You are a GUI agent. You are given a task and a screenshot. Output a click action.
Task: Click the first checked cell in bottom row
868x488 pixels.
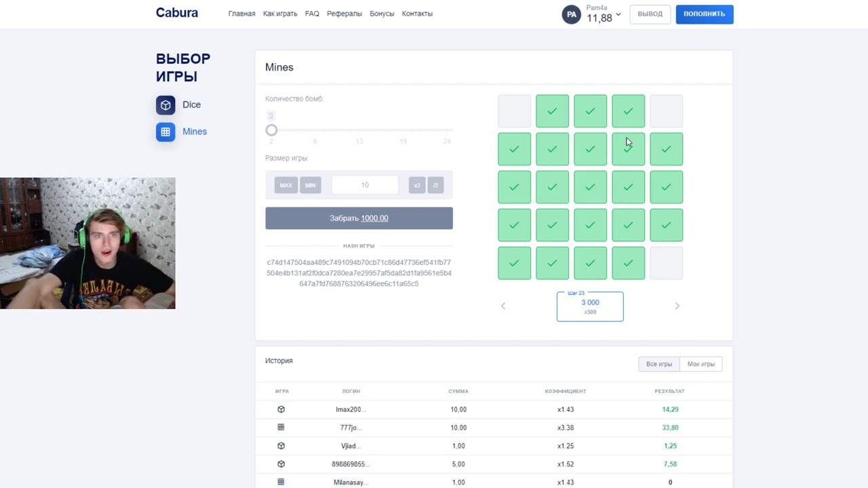click(x=515, y=263)
